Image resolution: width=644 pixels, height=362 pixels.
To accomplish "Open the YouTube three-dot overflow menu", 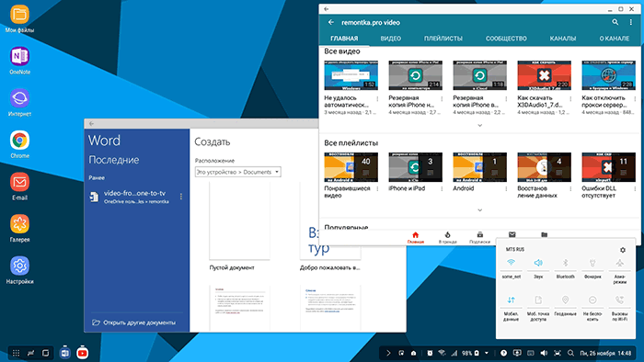I will 631,22.
